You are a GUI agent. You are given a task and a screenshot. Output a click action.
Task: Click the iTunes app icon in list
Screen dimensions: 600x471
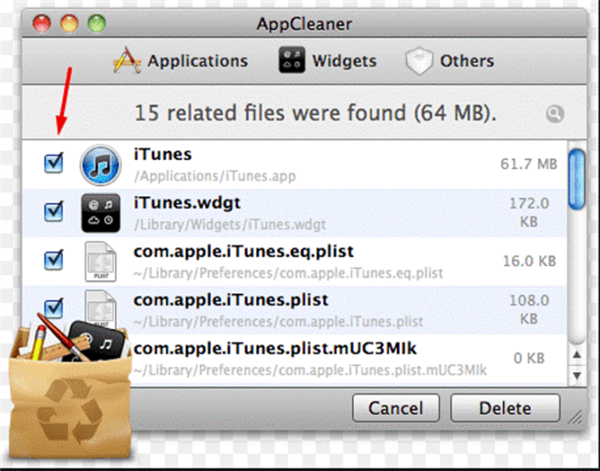101,165
